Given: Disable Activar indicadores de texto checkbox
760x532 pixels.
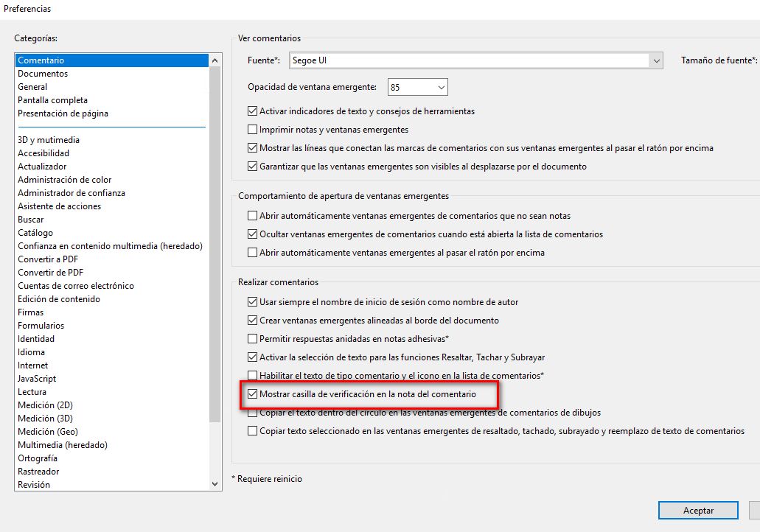Looking at the screenshot, I should (253, 111).
